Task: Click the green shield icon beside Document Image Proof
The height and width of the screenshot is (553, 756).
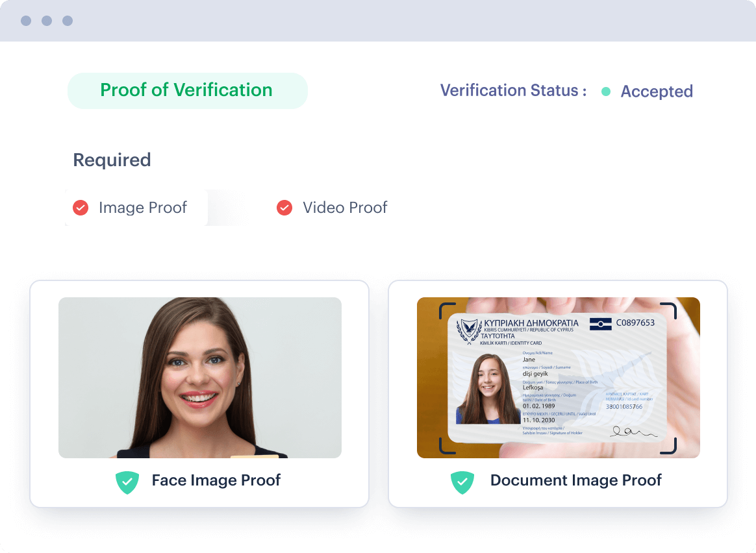Action: coord(462,482)
